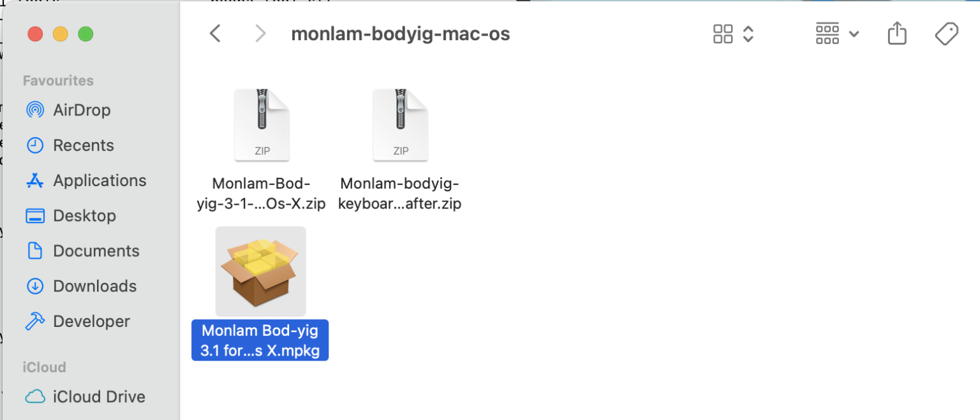
Task: Navigate forward using the forward arrow
Action: point(260,33)
